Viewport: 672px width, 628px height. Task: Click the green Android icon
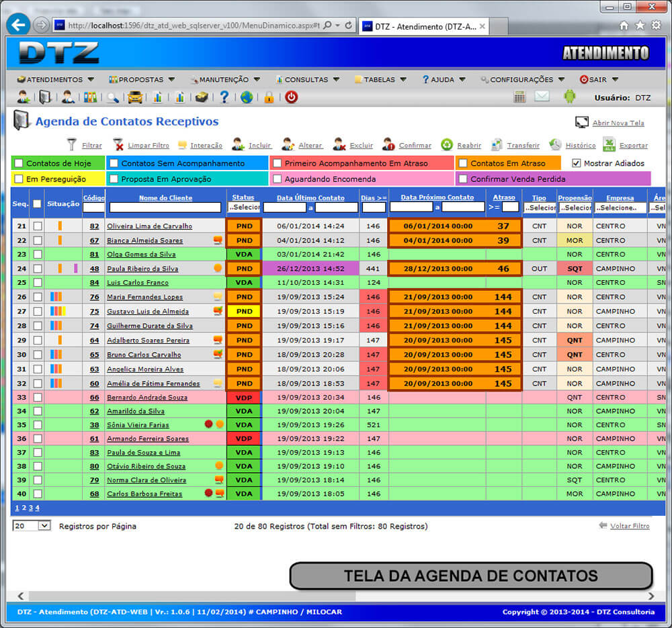[x=569, y=97]
